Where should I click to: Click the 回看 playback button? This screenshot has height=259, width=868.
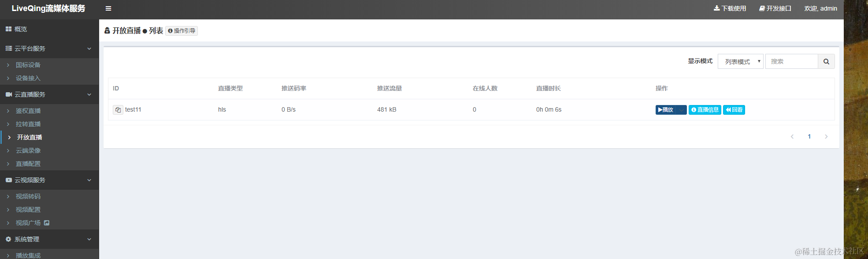tap(734, 110)
